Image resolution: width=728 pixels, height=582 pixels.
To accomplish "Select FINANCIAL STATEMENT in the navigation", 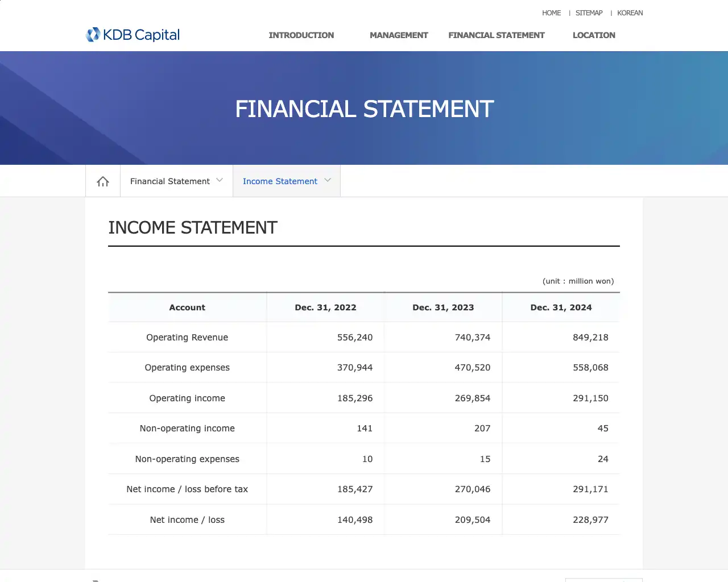I will click(x=496, y=35).
